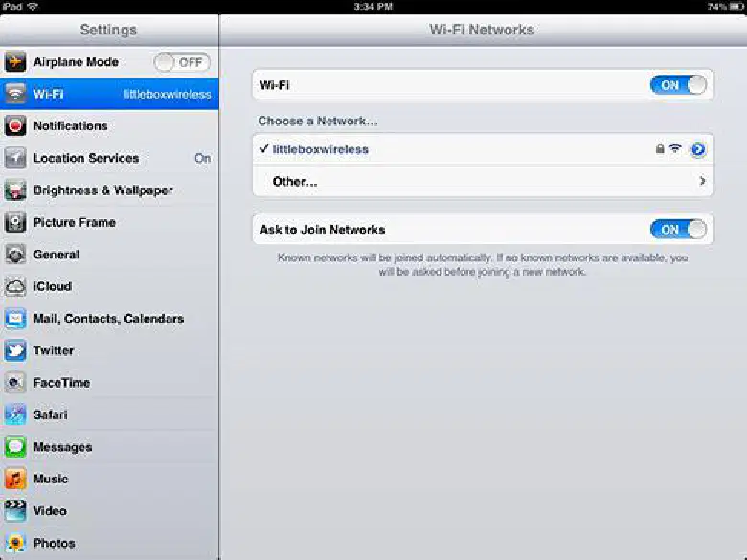Open littleboxwireless details blue arrow

tap(698, 149)
